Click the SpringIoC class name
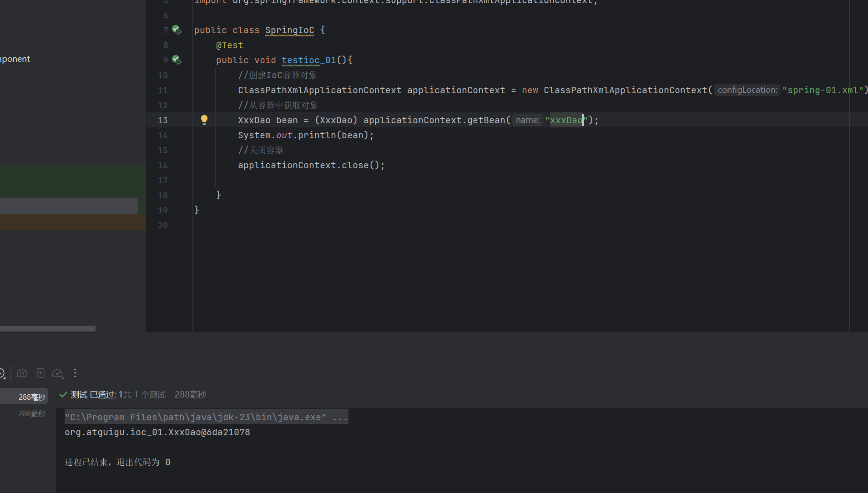 pos(289,30)
